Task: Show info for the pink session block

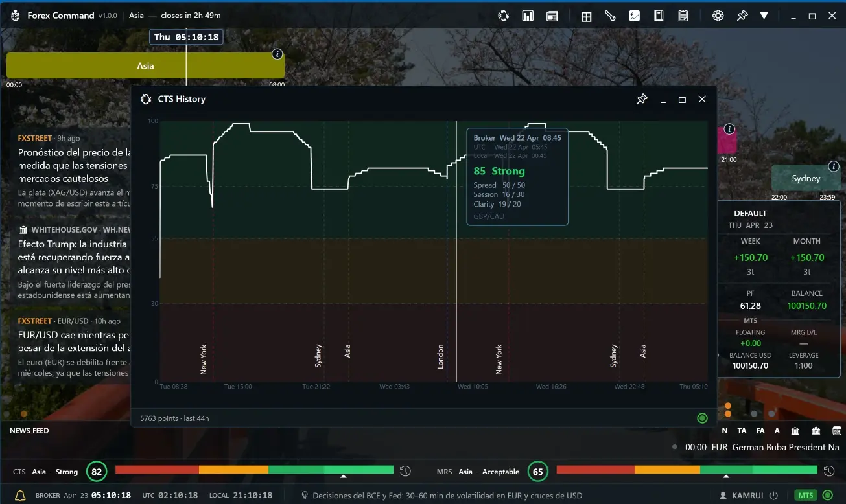Action: point(729,129)
